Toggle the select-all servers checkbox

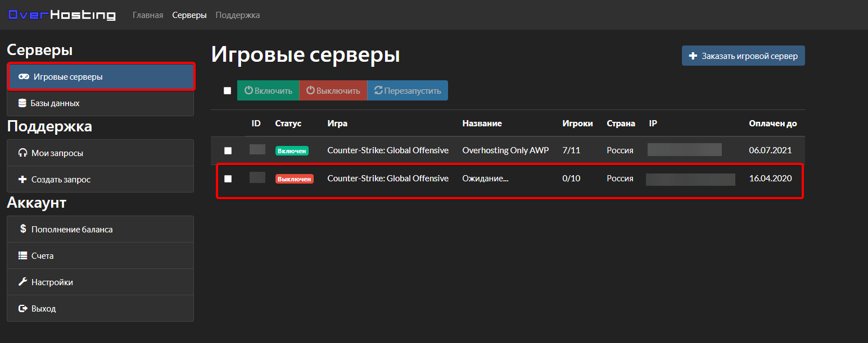(x=227, y=90)
